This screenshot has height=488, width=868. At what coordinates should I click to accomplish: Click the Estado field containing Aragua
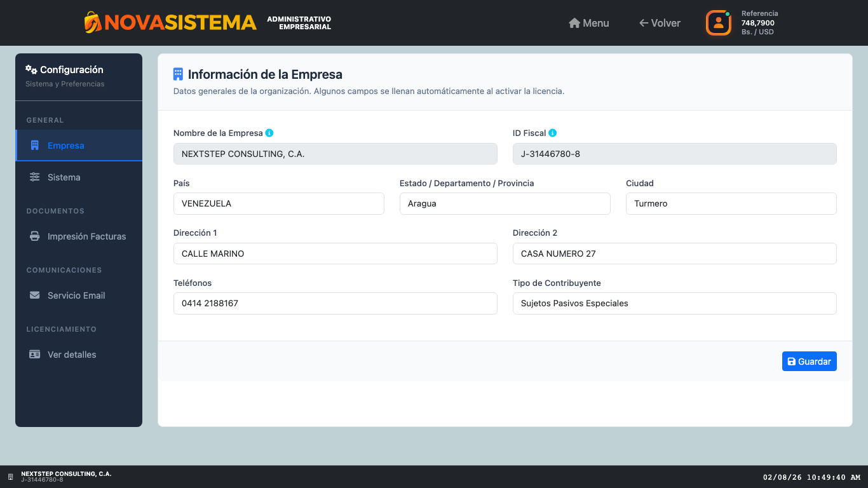[x=505, y=204]
